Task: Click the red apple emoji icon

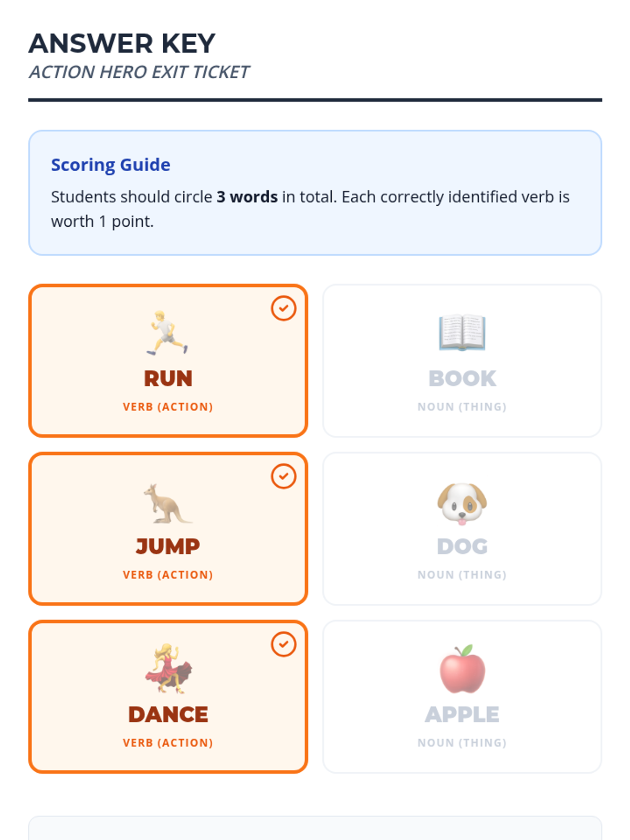Action: click(462, 669)
